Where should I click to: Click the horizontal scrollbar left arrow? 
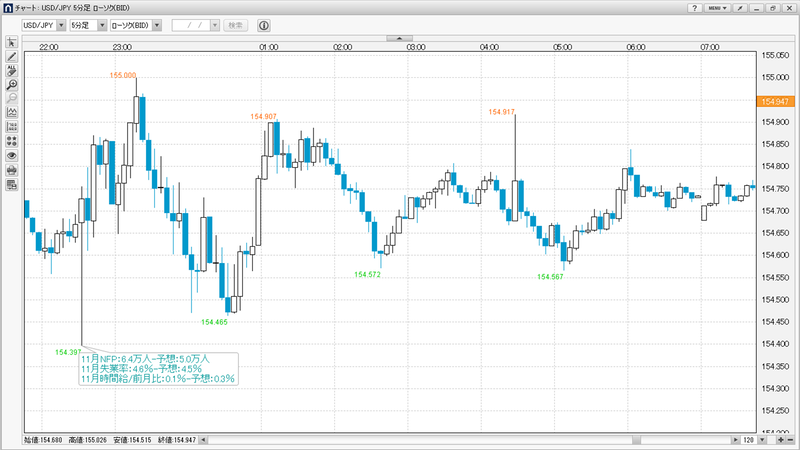coord(203,440)
